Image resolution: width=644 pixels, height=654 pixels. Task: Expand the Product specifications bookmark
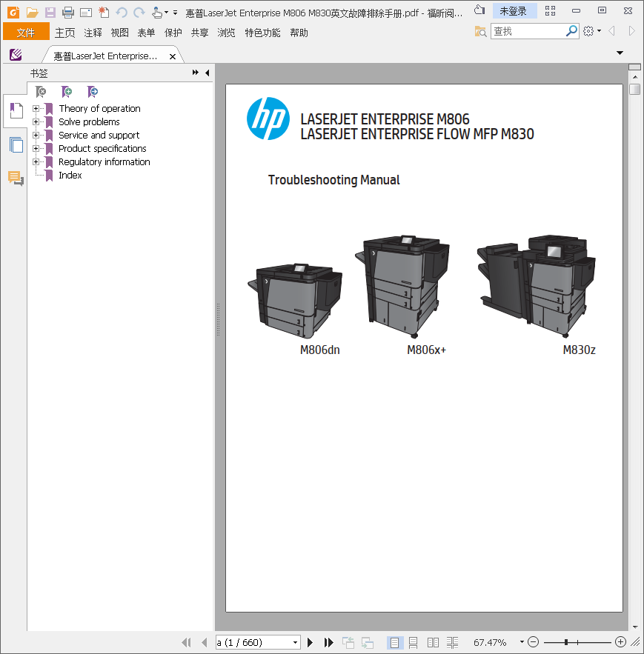(36, 148)
